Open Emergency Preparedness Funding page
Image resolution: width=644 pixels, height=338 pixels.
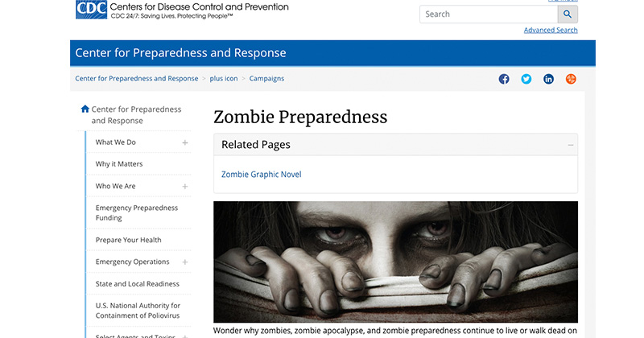coord(136,212)
